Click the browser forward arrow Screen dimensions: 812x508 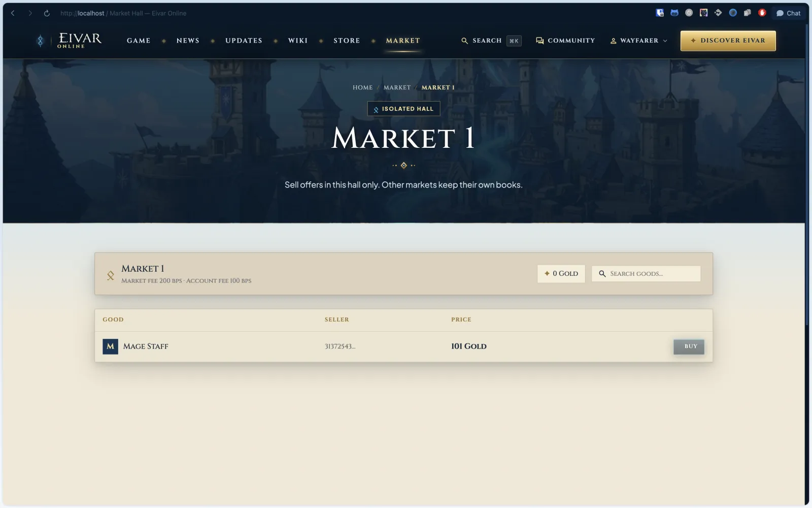click(x=30, y=13)
